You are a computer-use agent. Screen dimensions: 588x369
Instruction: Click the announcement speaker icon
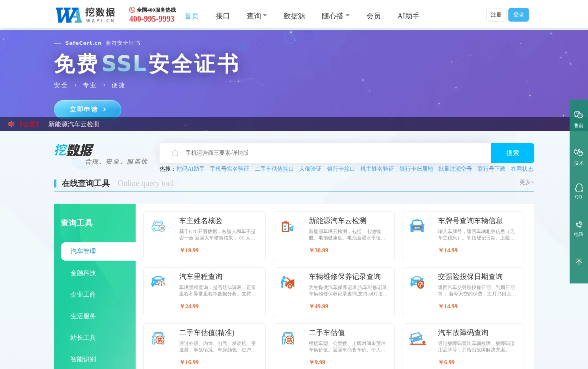pyautogui.click(x=11, y=124)
